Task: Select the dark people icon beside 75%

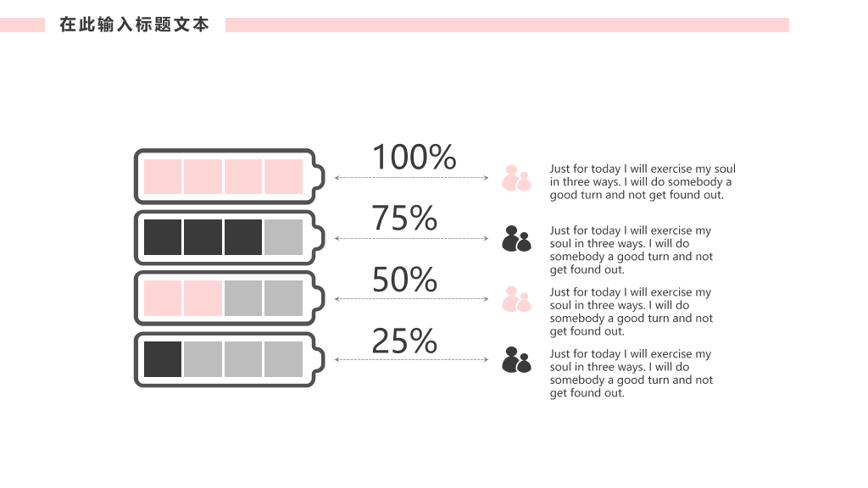Action: (x=516, y=238)
